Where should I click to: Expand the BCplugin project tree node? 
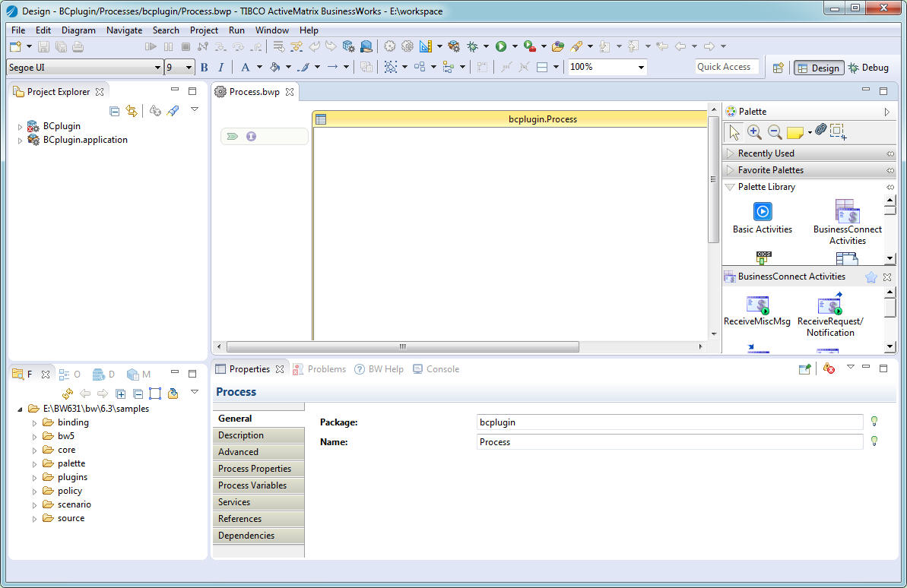(21, 127)
